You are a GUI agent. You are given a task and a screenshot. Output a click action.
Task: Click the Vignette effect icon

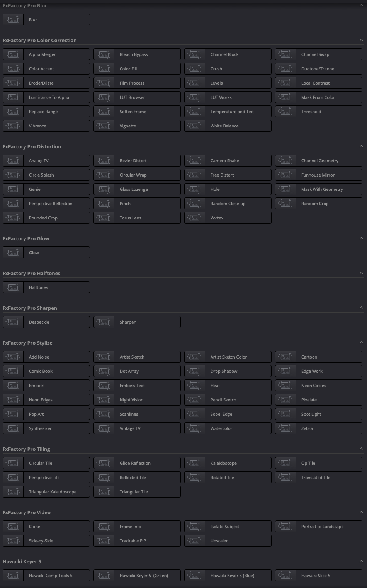[104, 126]
